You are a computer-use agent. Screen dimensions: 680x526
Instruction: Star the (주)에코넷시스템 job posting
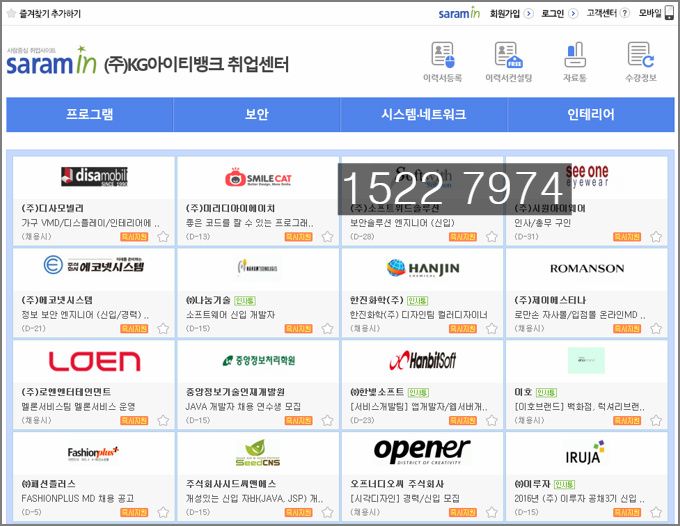163,329
